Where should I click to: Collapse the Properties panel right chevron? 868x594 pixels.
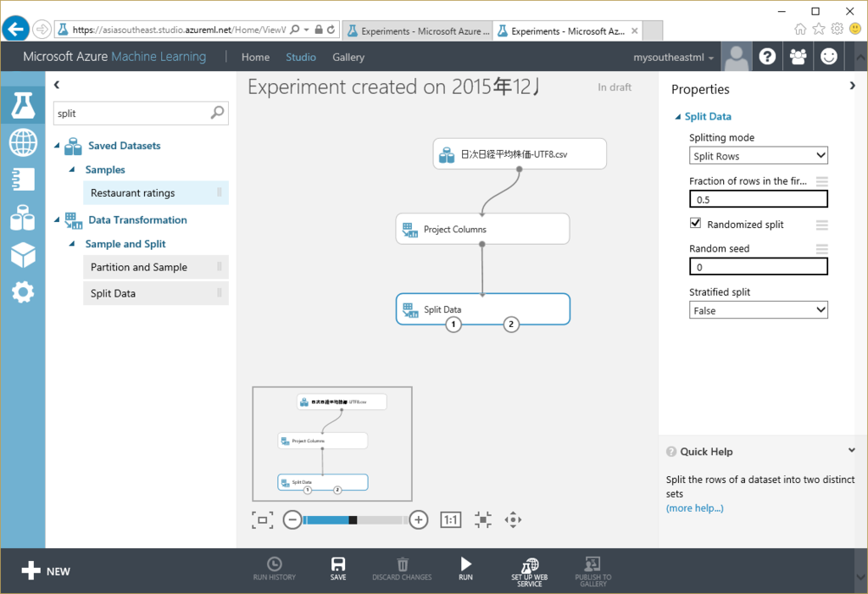click(x=853, y=86)
